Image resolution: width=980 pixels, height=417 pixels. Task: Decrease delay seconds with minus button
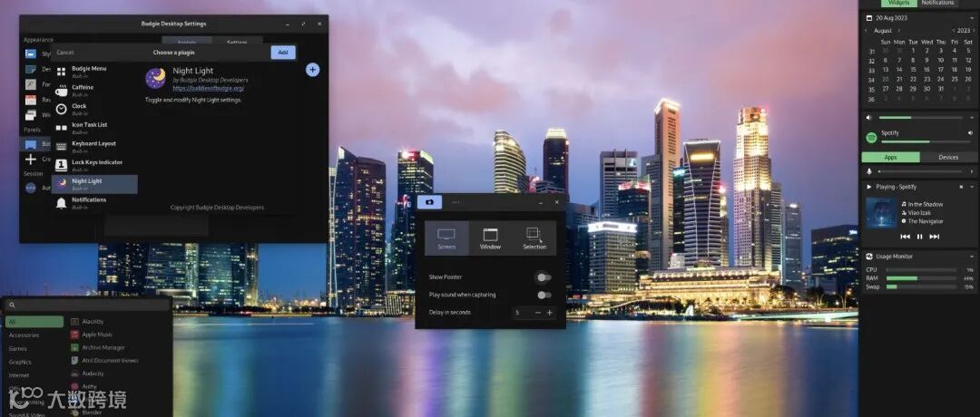pos(537,312)
